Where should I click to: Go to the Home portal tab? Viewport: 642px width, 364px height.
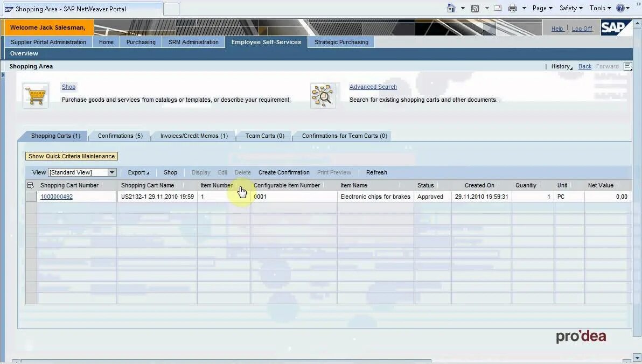pyautogui.click(x=106, y=42)
